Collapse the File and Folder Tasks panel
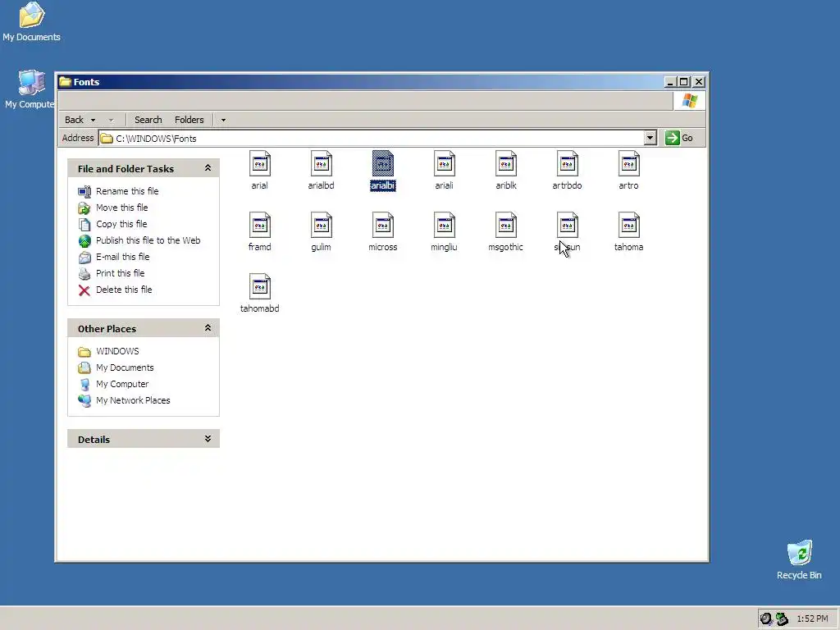 (208, 168)
